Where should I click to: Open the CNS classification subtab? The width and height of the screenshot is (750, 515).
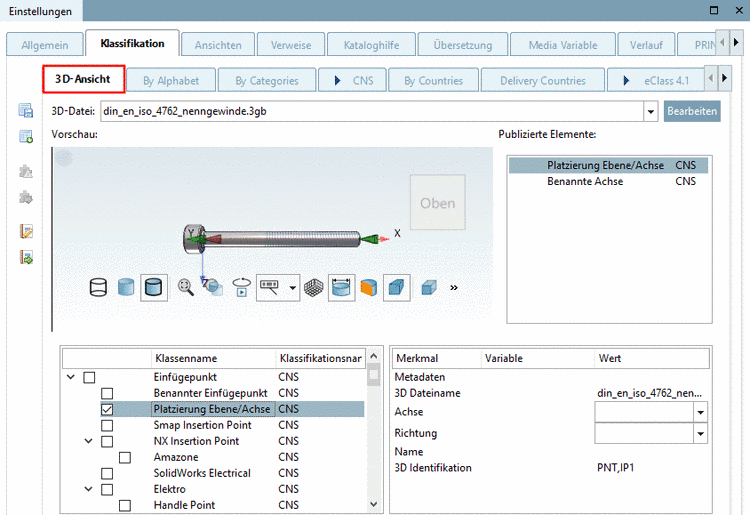(x=353, y=80)
